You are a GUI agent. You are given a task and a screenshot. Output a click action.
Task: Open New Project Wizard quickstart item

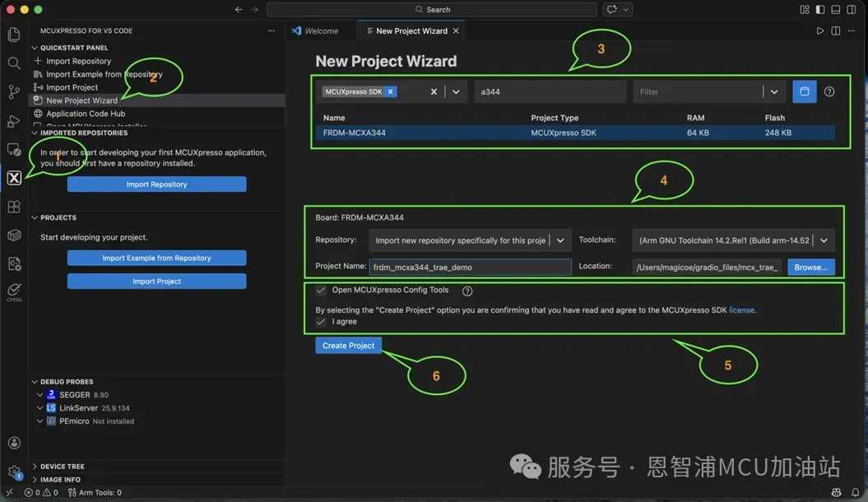pyautogui.click(x=82, y=100)
